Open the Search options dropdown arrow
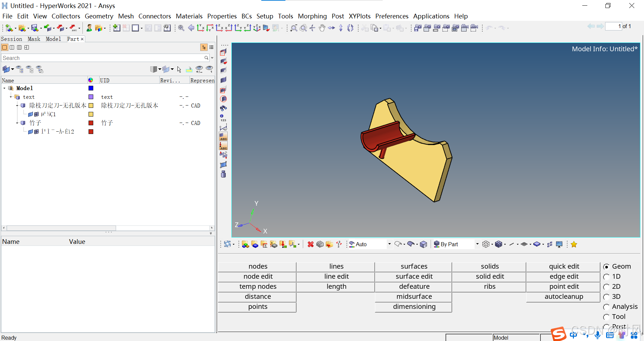Image resolution: width=644 pixels, height=341 pixels. coord(212,58)
